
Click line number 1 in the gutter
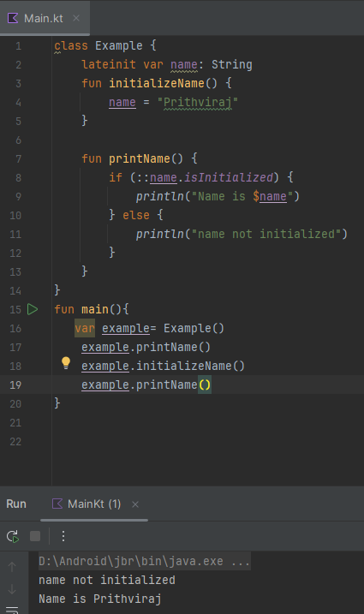click(x=19, y=46)
